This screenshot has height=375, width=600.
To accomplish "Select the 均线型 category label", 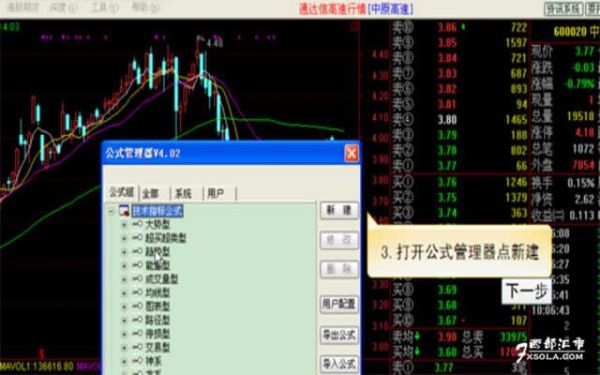I will pos(157,293).
